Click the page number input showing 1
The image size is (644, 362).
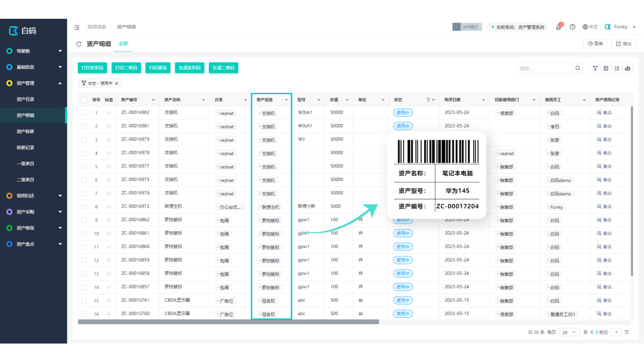tap(616, 332)
